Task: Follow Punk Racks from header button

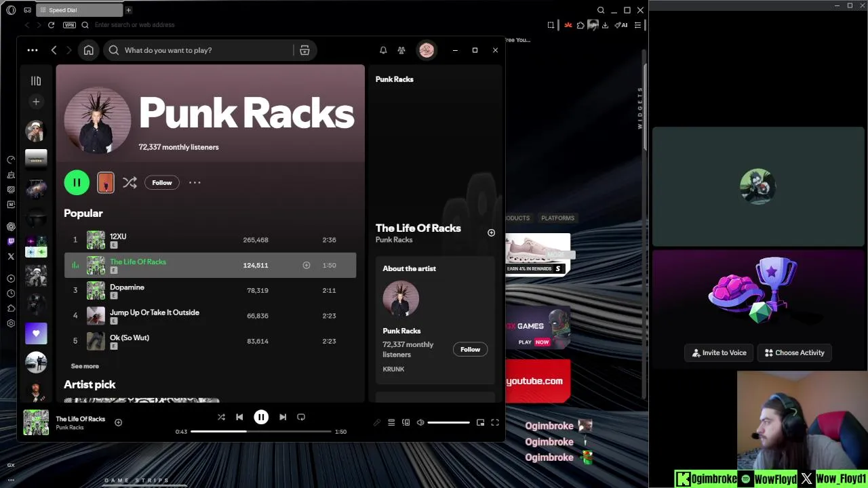Action: click(162, 182)
